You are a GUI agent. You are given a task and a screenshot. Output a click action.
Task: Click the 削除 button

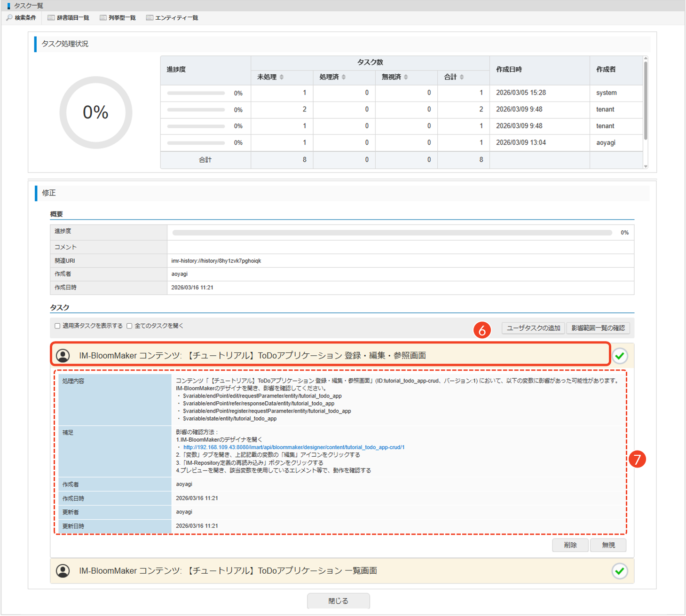click(570, 545)
